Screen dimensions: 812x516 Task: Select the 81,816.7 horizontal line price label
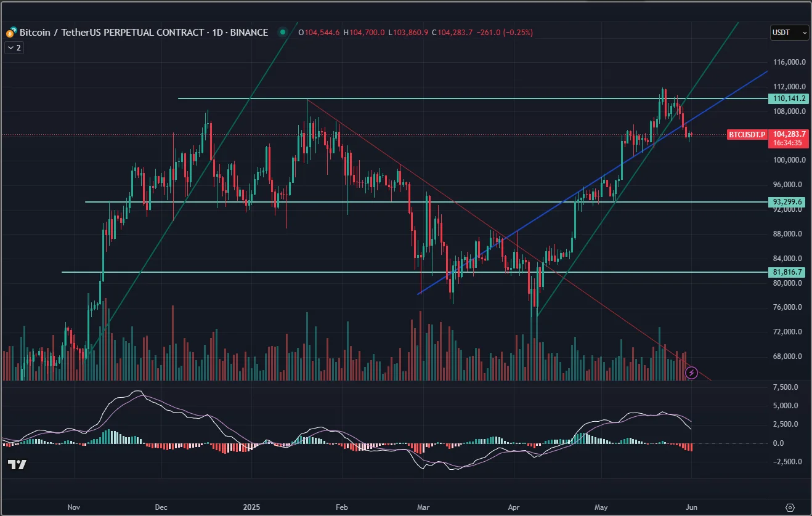coord(788,272)
